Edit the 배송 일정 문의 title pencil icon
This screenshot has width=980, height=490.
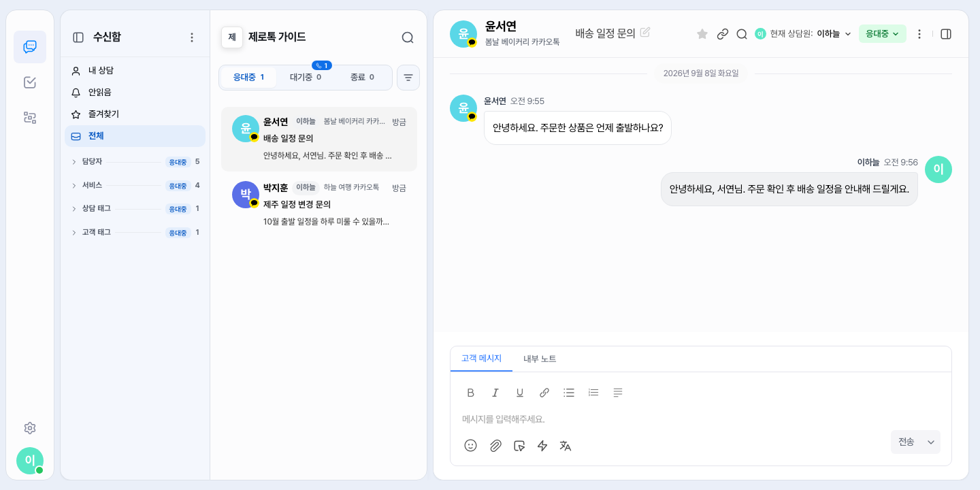click(x=645, y=32)
